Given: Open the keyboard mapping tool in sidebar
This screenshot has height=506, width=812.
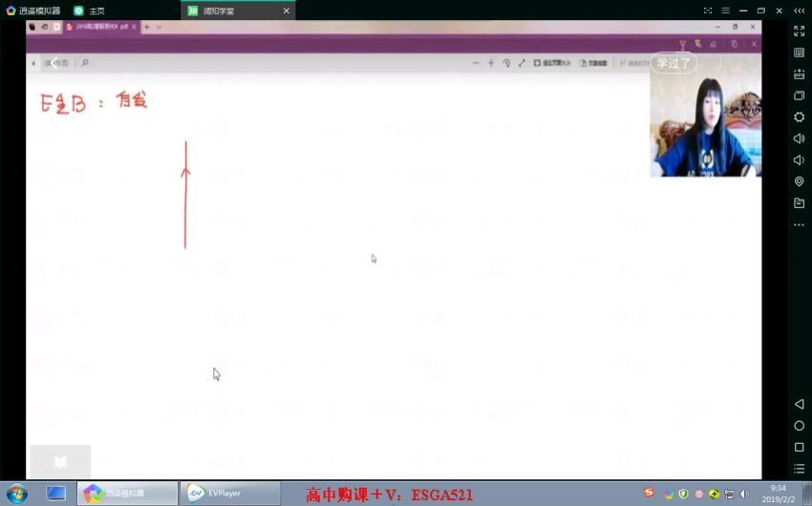Looking at the screenshot, I should pos(799,53).
